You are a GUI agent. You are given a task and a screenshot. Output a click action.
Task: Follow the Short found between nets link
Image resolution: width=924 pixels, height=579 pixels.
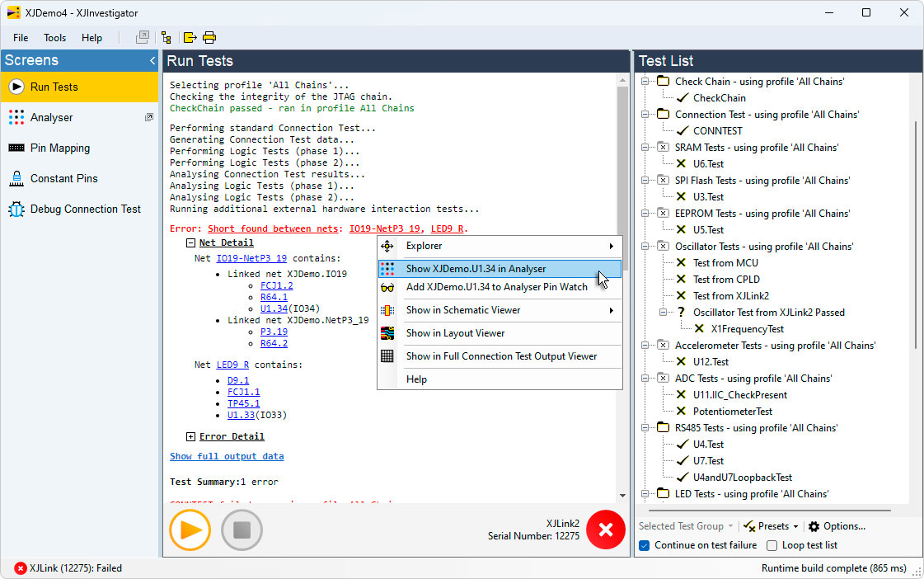273,228
